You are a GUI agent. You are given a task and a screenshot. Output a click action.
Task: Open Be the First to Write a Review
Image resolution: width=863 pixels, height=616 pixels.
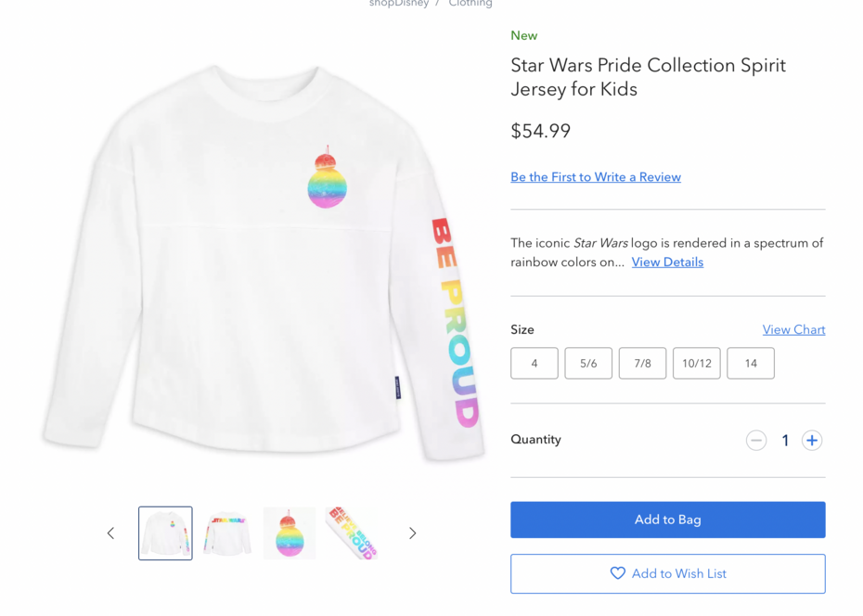596,177
